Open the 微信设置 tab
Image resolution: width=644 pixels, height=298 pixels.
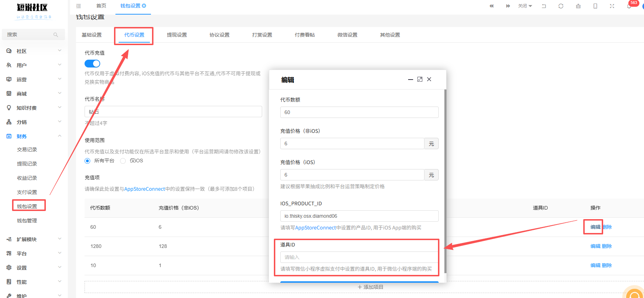347,35
